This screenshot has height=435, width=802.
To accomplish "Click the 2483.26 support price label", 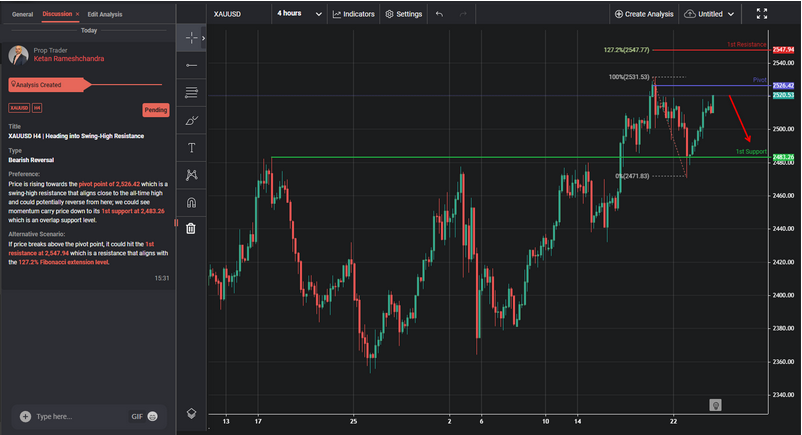I will point(783,157).
